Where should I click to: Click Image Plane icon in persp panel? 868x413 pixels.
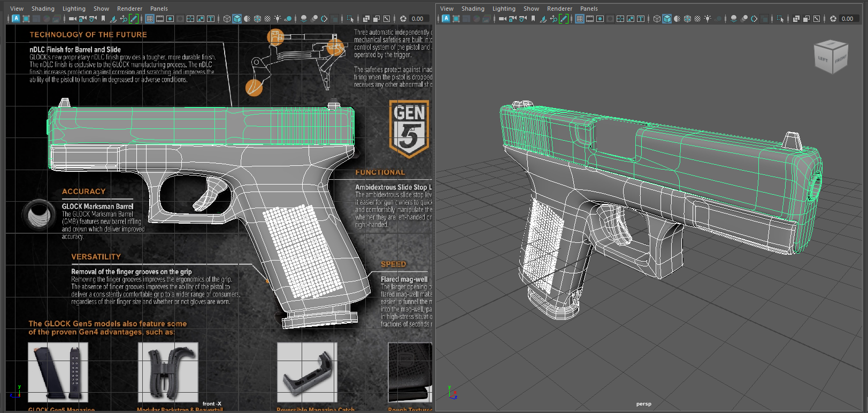pyautogui.click(x=543, y=19)
